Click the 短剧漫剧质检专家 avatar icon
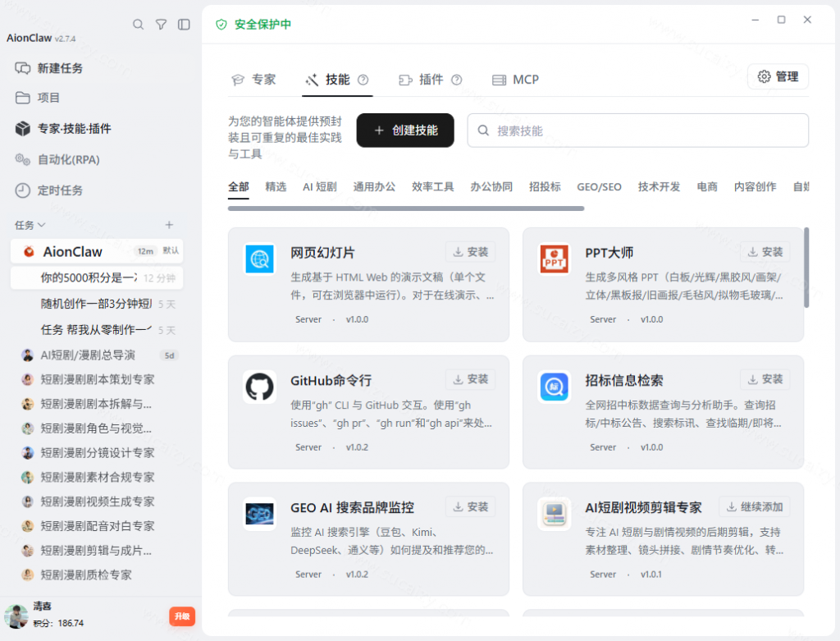This screenshot has height=641, width=840. pyautogui.click(x=27, y=575)
